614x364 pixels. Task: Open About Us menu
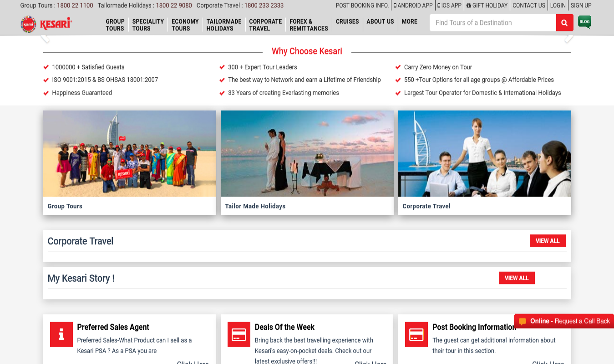[x=380, y=21]
